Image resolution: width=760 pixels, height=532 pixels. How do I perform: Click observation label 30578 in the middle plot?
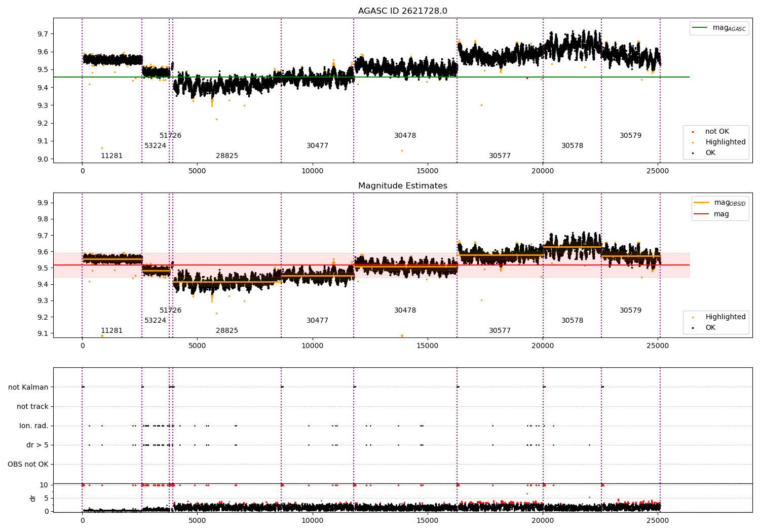572,321
